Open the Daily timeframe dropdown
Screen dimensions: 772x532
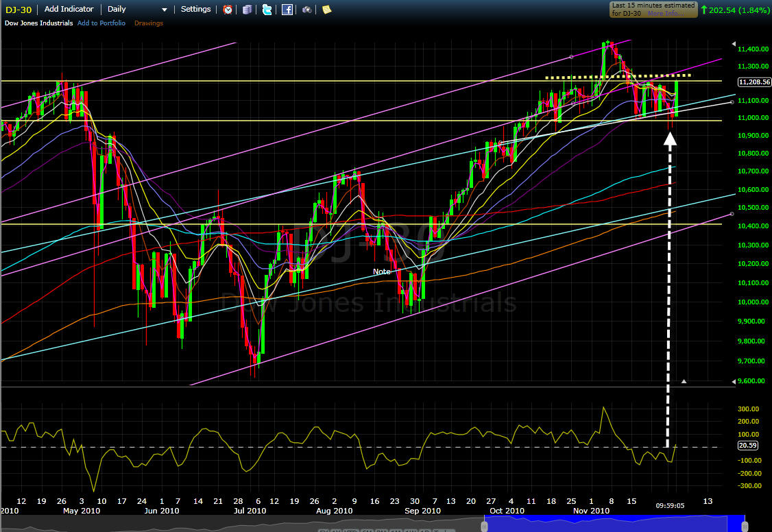[137, 10]
